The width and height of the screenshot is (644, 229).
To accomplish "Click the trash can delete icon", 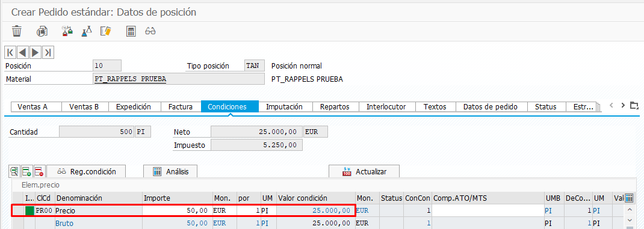I will pyautogui.click(x=16, y=31).
